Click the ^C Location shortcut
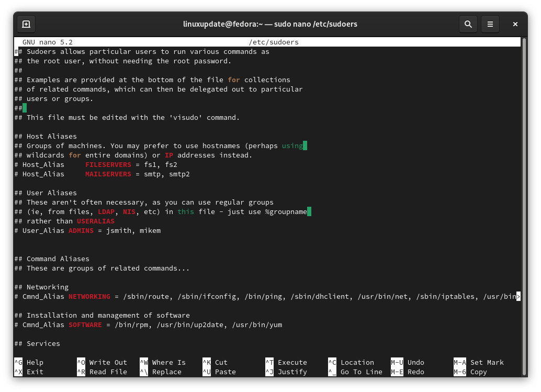Image resolution: width=541 pixels, height=392 pixels. click(351, 362)
